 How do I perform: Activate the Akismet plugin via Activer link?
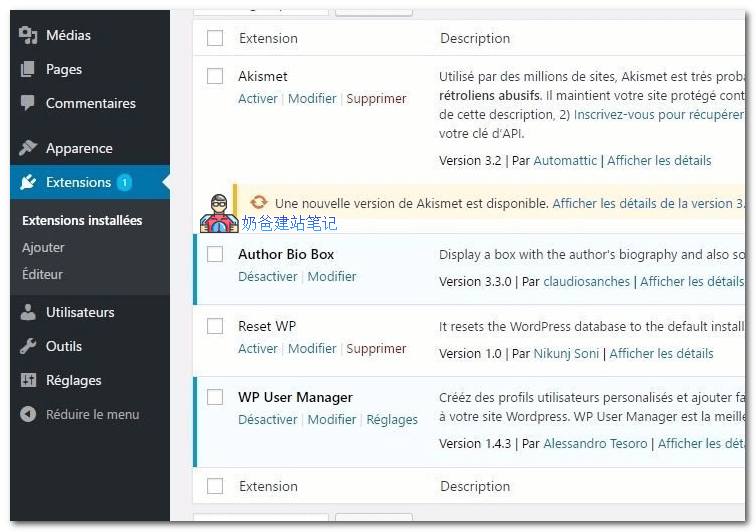tap(258, 99)
